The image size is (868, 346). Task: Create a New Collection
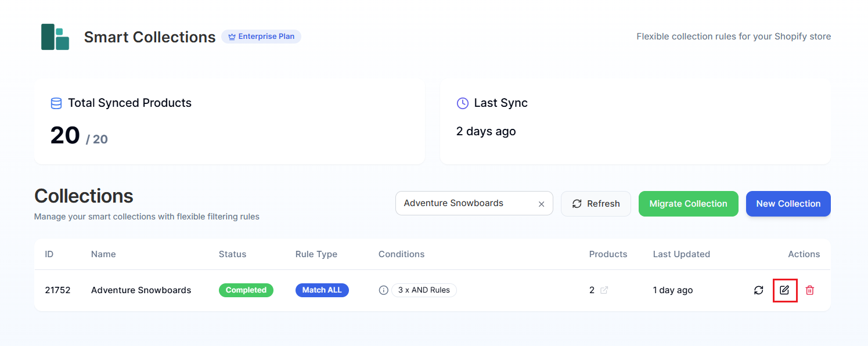click(x=788, y=204)
